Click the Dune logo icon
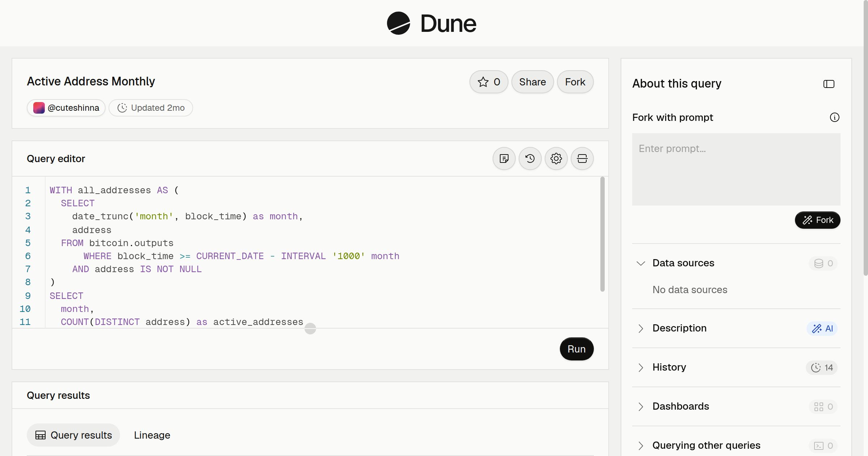The width and height of the screenshot is (868, 456). (398, 23)
